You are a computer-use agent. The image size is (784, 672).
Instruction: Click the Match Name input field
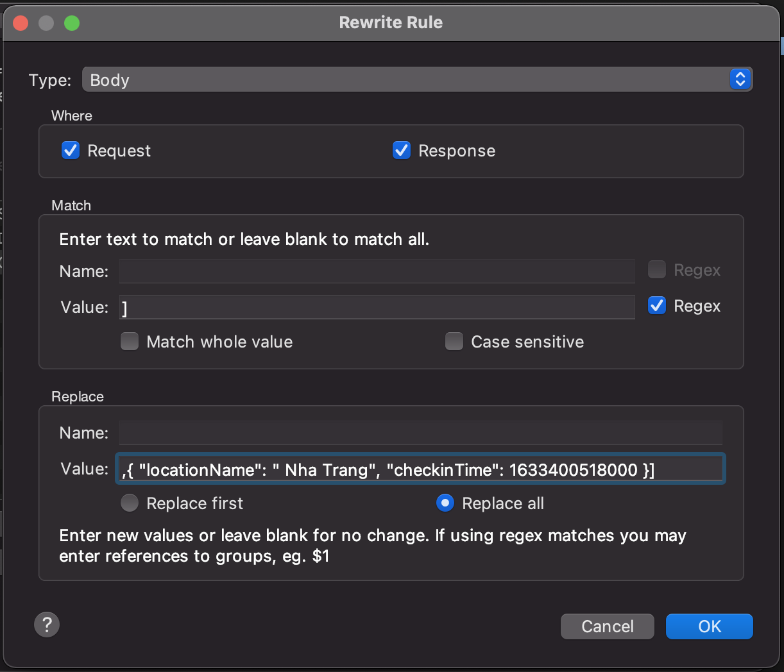377,271
